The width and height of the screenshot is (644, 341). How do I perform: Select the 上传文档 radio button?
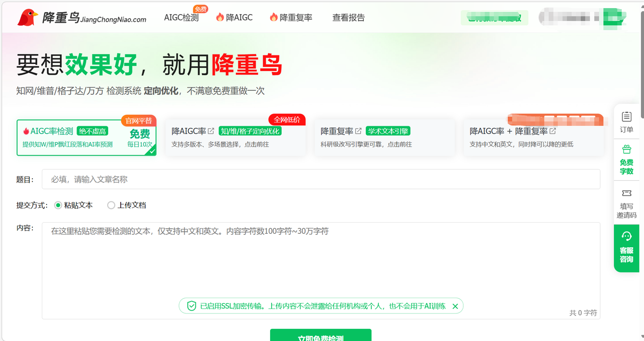click(x=111, y=205)
